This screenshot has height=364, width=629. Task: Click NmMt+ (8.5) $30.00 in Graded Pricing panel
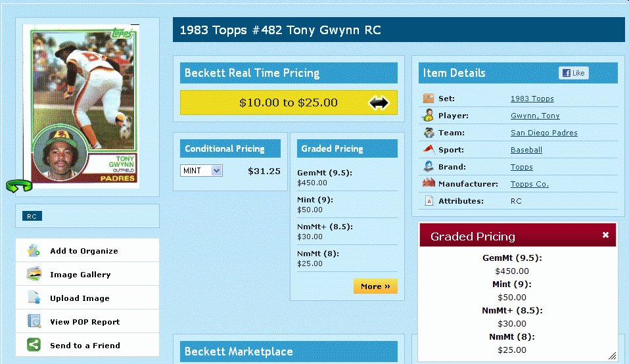click(348, 231)
